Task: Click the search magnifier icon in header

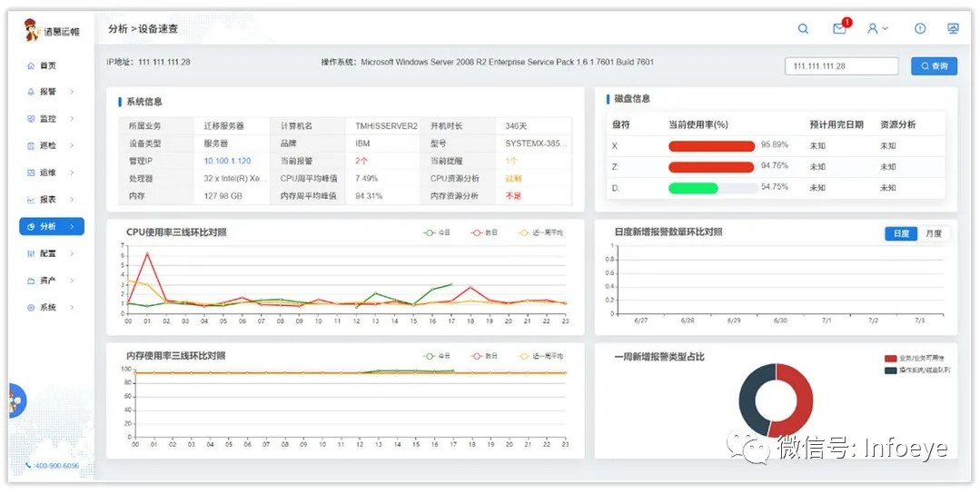Action: 803,29
